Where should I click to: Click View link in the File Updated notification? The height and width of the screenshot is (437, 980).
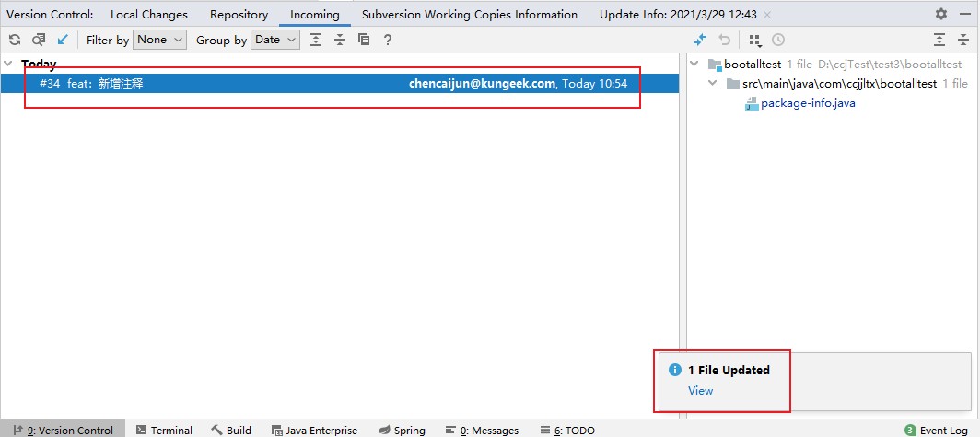tap(700, 390)
